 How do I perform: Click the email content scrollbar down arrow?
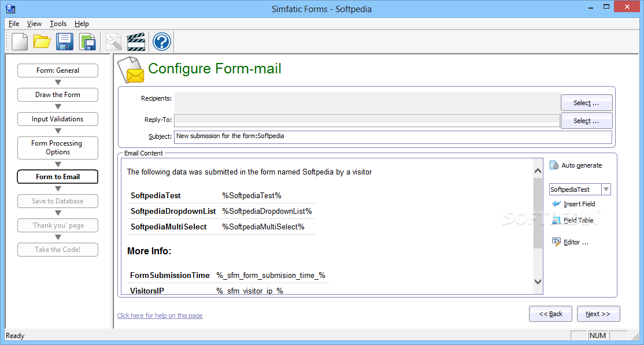538,281
